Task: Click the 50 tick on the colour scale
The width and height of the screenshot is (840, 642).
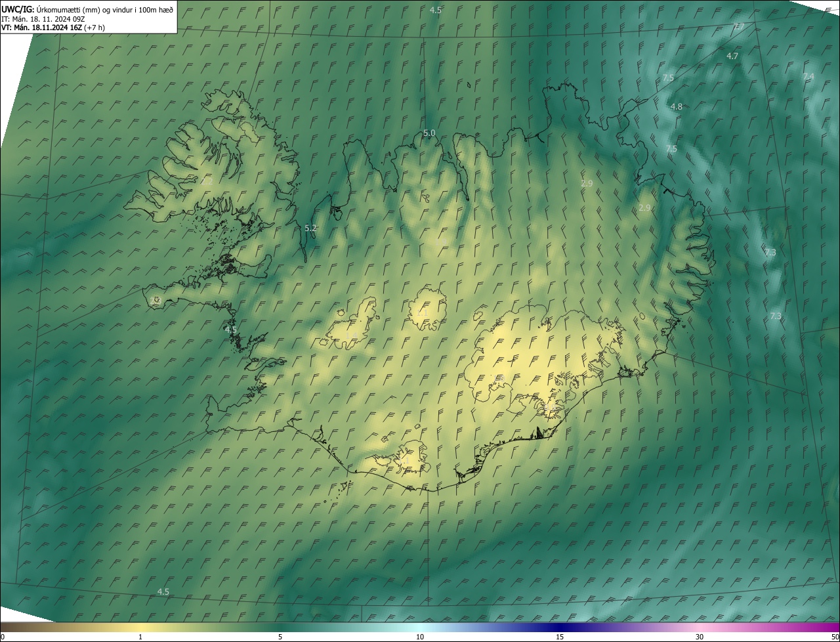Action: tap(835, 637)
